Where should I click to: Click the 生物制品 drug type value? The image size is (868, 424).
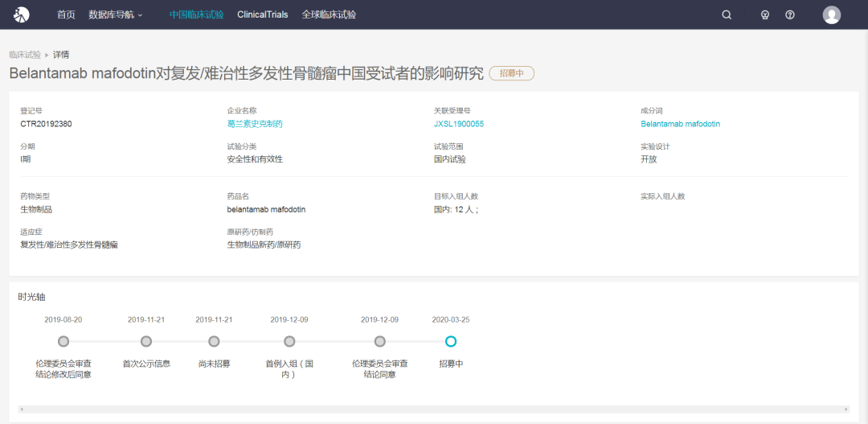coord(36,209)
